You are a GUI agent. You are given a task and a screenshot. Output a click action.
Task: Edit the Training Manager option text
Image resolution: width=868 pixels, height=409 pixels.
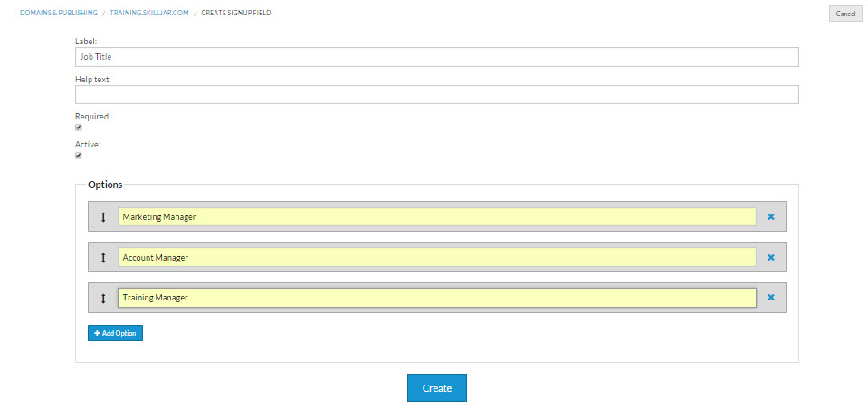[x=436, y=298]
